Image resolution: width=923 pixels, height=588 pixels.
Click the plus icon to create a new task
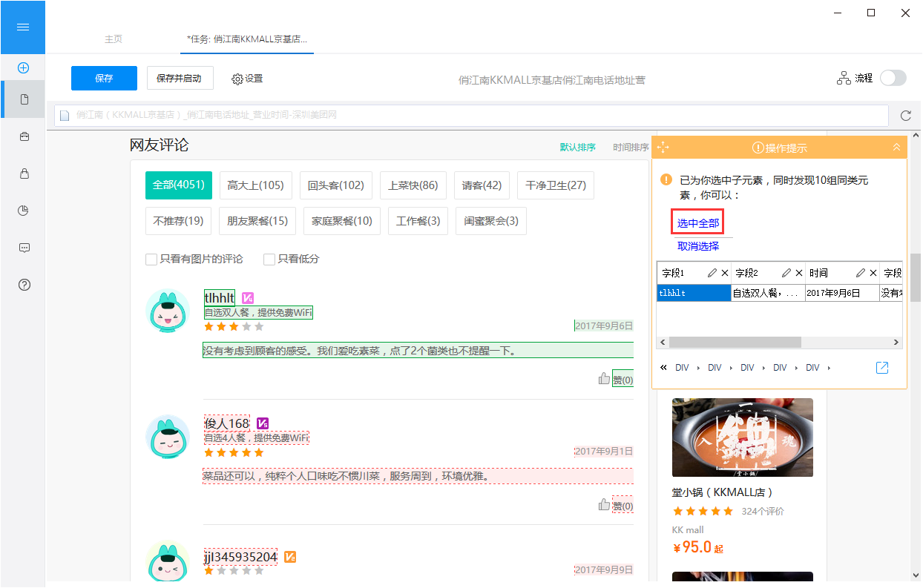(23, 67)
